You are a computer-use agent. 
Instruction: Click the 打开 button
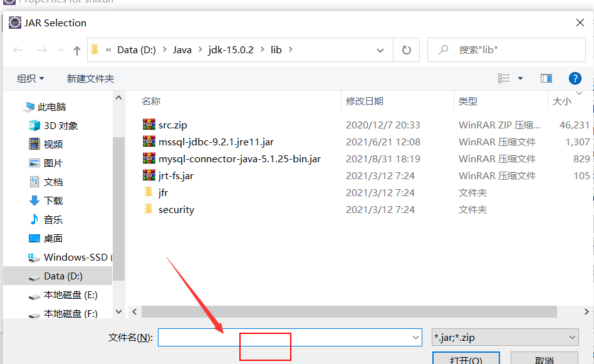[x=466, y=358]
